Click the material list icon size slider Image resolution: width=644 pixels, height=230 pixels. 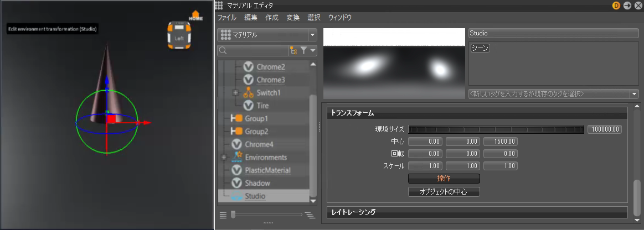pos(266,215)
